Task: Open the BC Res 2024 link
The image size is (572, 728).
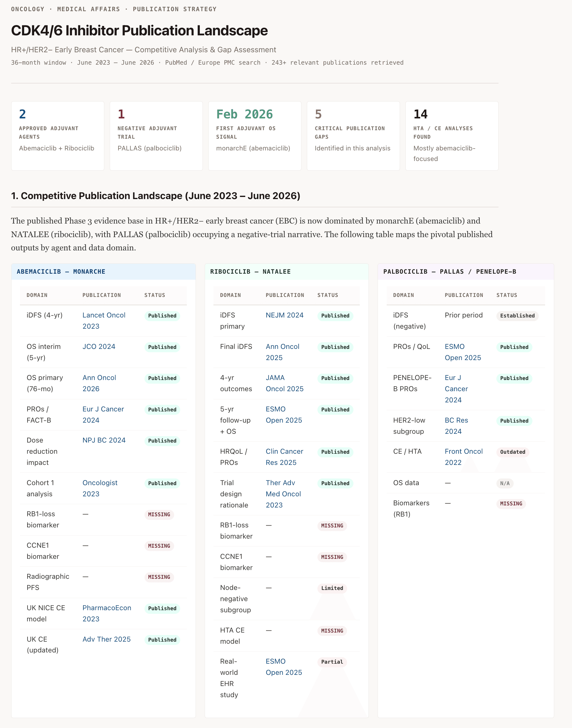Action: coord(456,426)
